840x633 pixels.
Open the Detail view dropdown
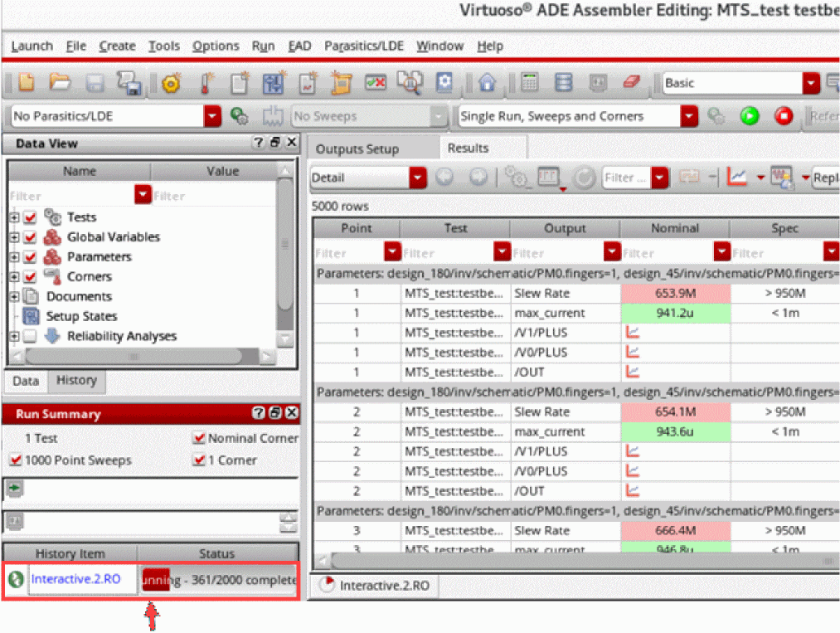417,178
